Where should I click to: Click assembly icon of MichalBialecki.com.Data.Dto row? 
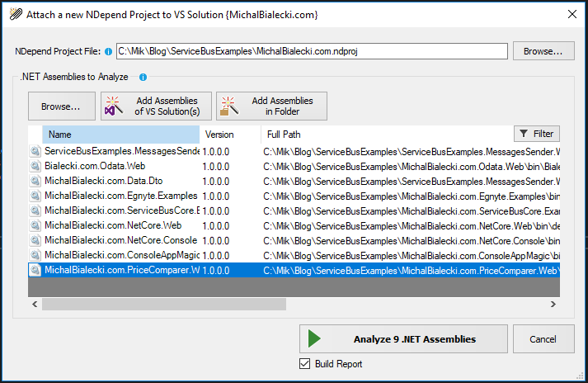click(35, 181)
